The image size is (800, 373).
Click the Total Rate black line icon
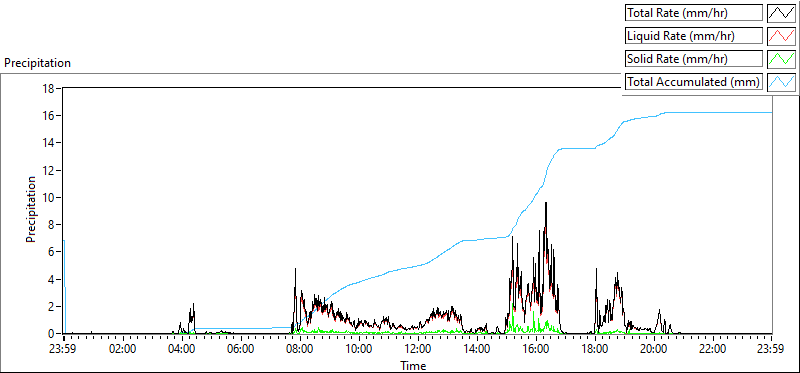point(781,13)
